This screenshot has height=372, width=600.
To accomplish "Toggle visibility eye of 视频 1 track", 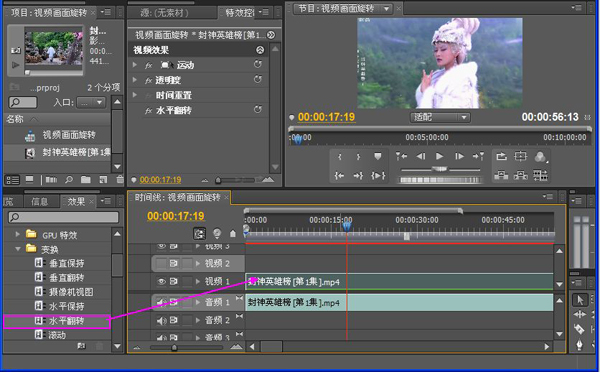I will click(x=161, y=282).
